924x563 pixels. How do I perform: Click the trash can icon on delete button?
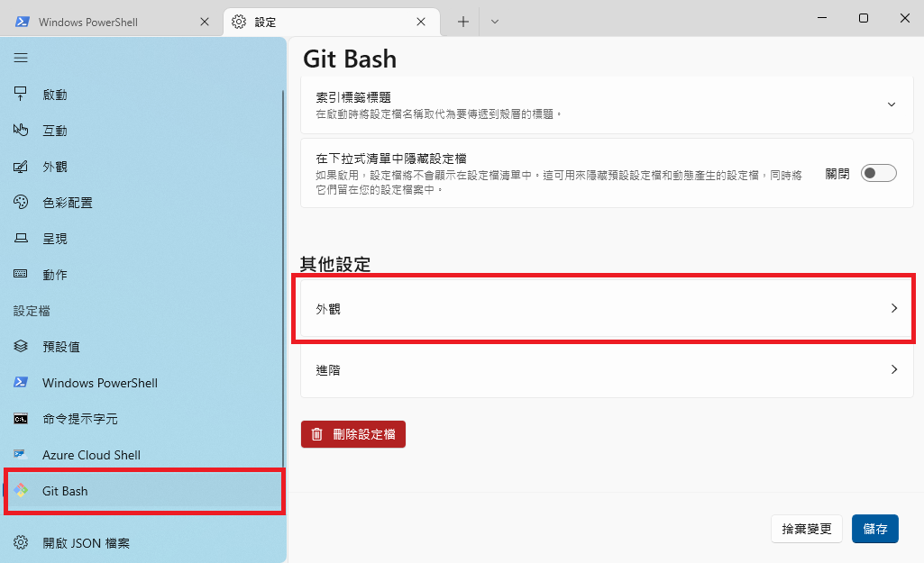316,434
